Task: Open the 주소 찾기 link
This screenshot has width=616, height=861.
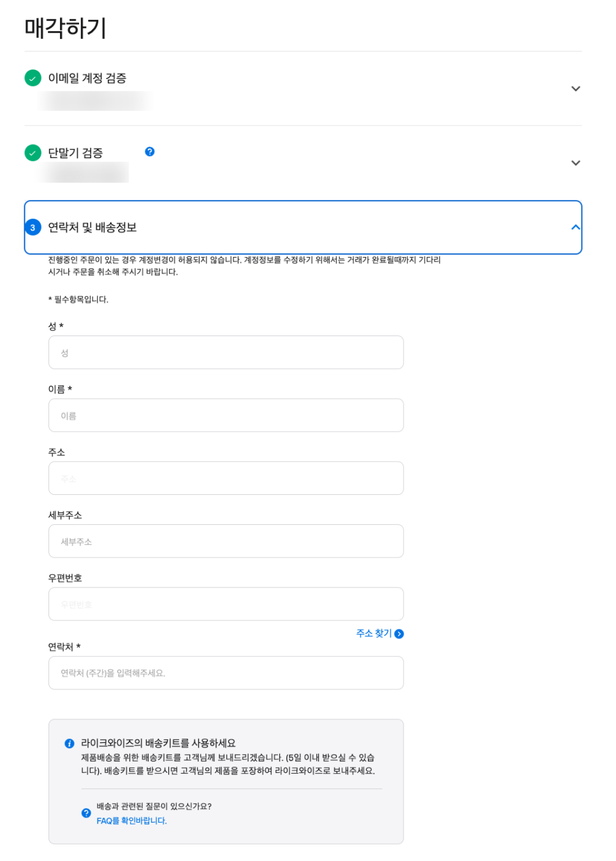Action: click(374, 633)
